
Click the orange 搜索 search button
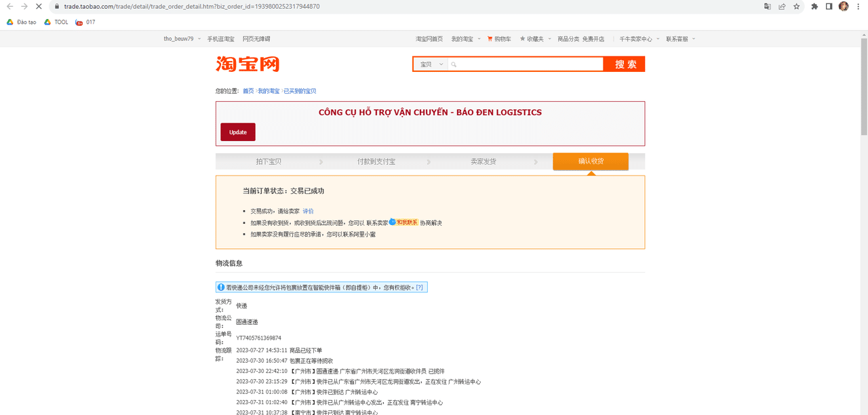click(x=625, y=64)
